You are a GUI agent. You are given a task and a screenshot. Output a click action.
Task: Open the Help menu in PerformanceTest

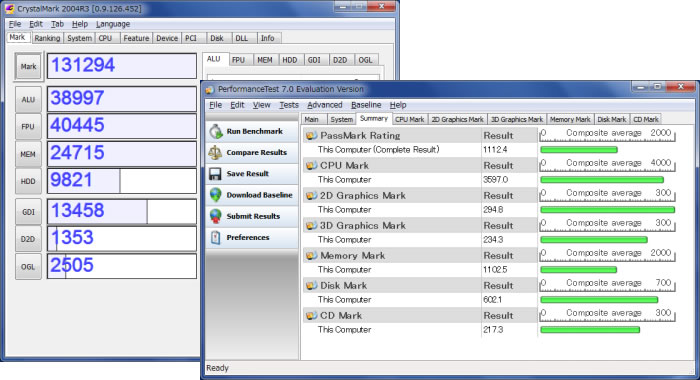coord(398,105)
